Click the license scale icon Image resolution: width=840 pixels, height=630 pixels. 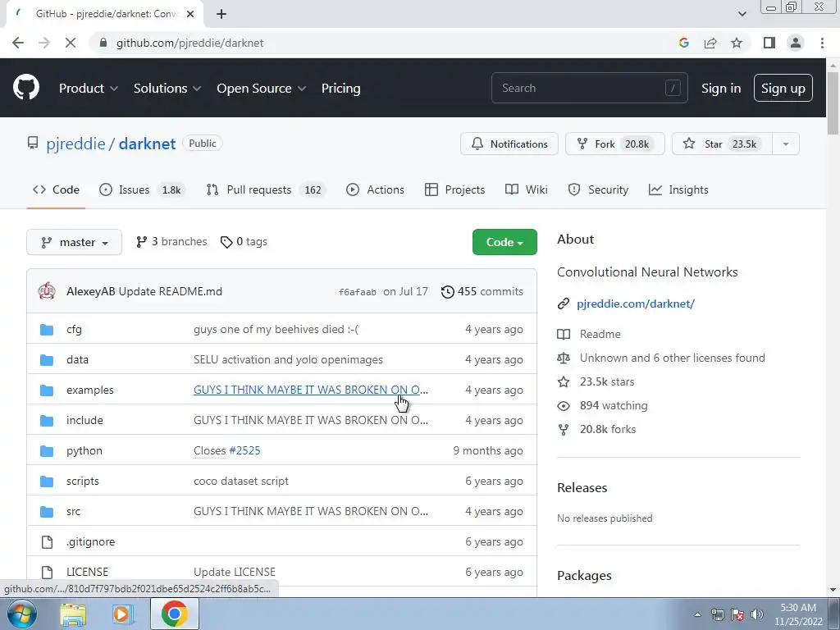[564, 358]
